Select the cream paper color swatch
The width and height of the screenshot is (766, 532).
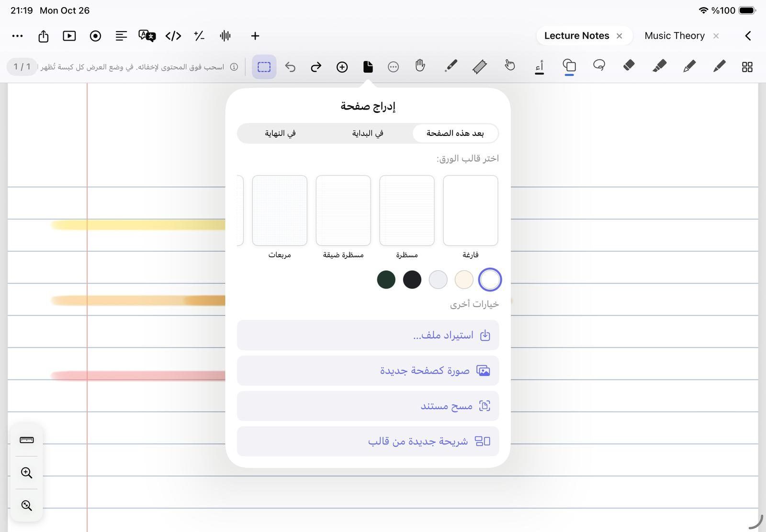pos(464,280)
